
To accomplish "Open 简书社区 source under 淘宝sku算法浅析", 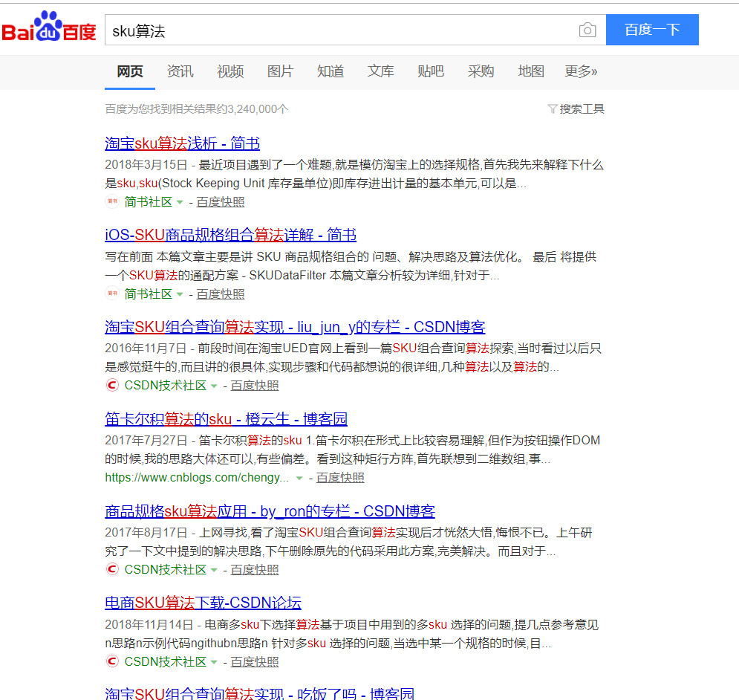I will (148, 202).
